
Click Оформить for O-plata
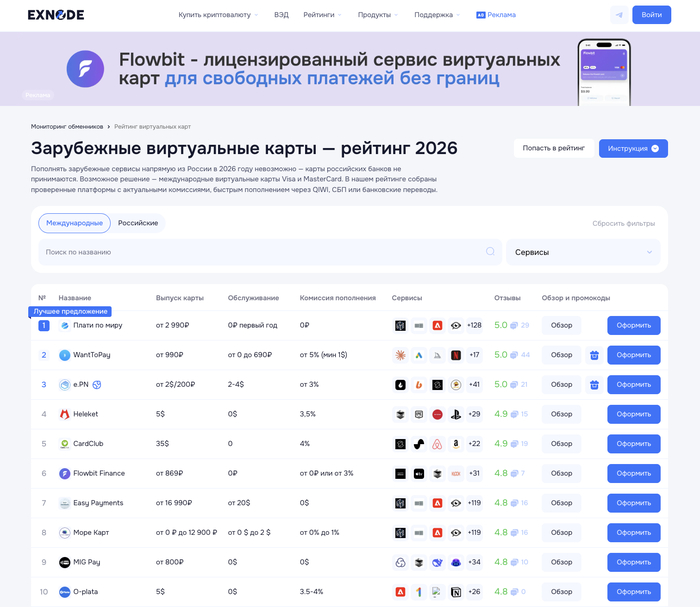point(633,592)
